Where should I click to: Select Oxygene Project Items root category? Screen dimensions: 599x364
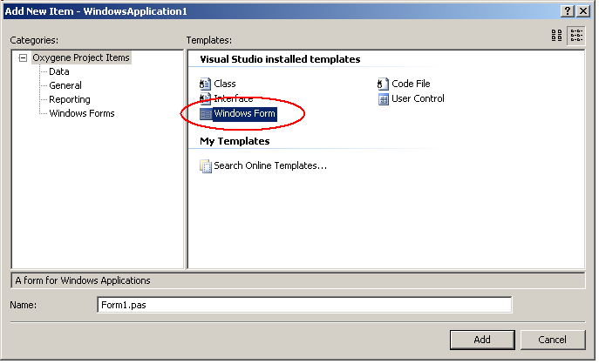click(81, 58)
